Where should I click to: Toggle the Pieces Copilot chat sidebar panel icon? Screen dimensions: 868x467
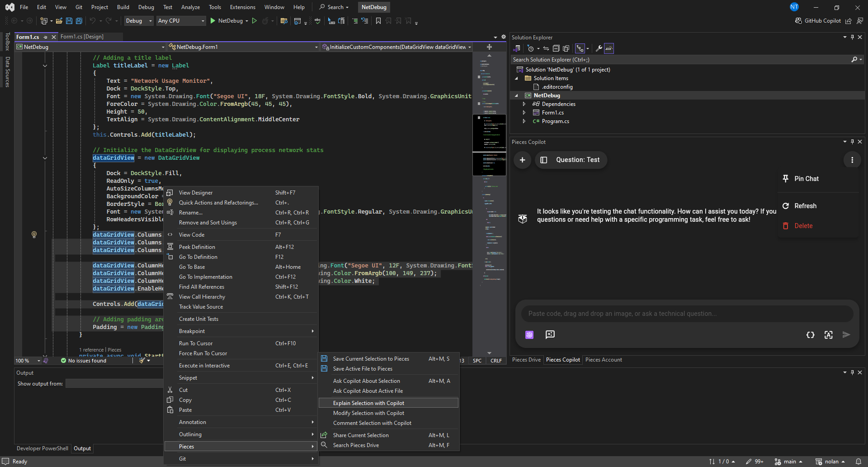pyautogui.click(x=544, y=160)
